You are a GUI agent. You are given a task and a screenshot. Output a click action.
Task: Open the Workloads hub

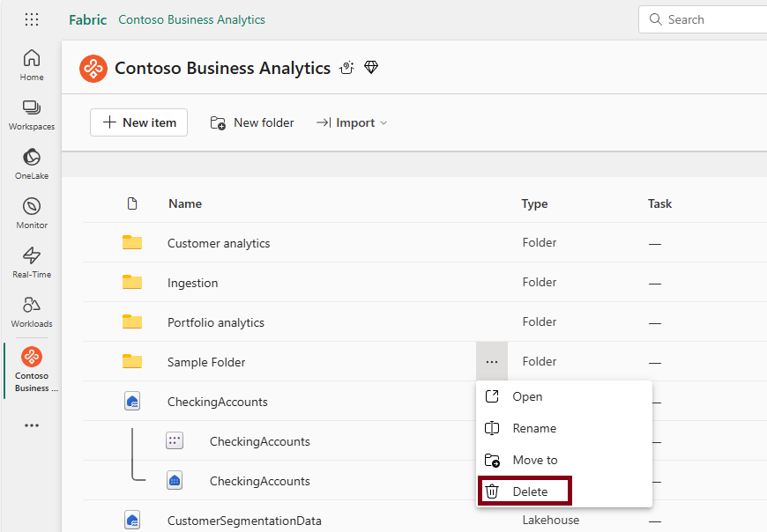coord(31,310)
